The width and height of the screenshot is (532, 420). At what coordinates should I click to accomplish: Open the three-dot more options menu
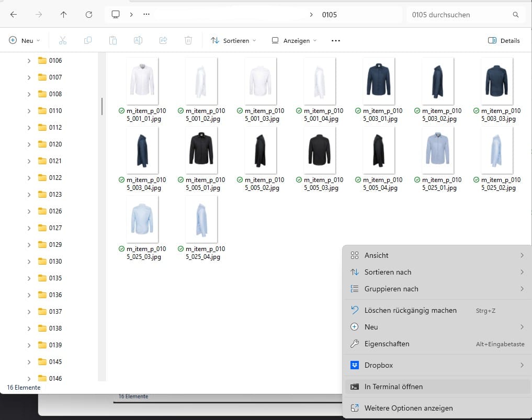(x=336, y=40)
